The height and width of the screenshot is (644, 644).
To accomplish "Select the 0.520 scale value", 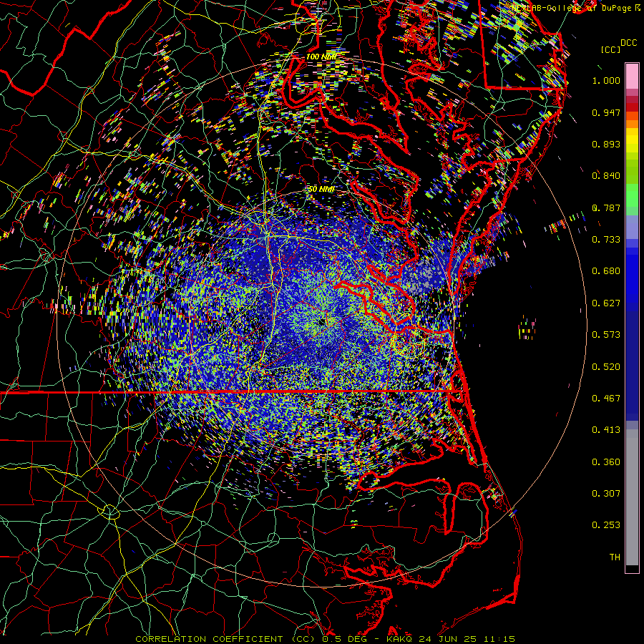I will point(606,367).
